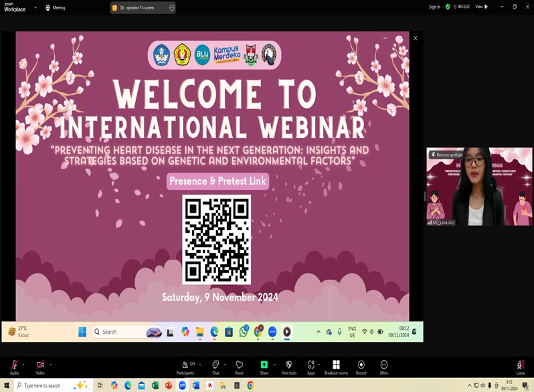Click Sign in at top right
Image resolution: width=534 pixels, height=392 pixels.
[x=434, y=7]
